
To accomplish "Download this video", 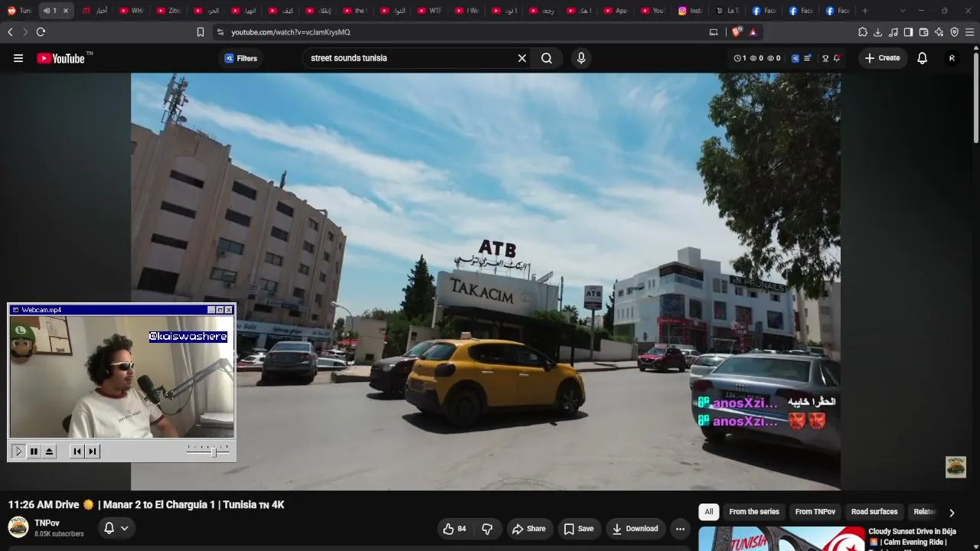I will click(635, 529).
